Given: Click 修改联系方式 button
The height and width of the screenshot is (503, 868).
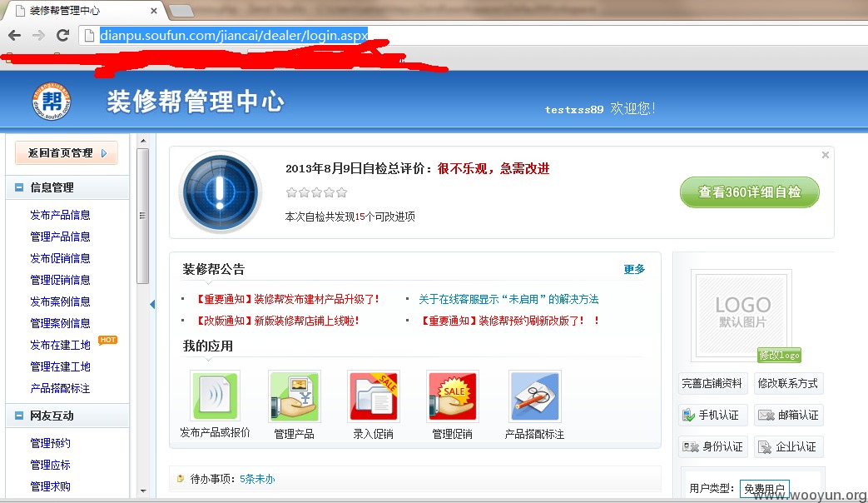Looking at the screenshot, I should [x=788, y=383].
